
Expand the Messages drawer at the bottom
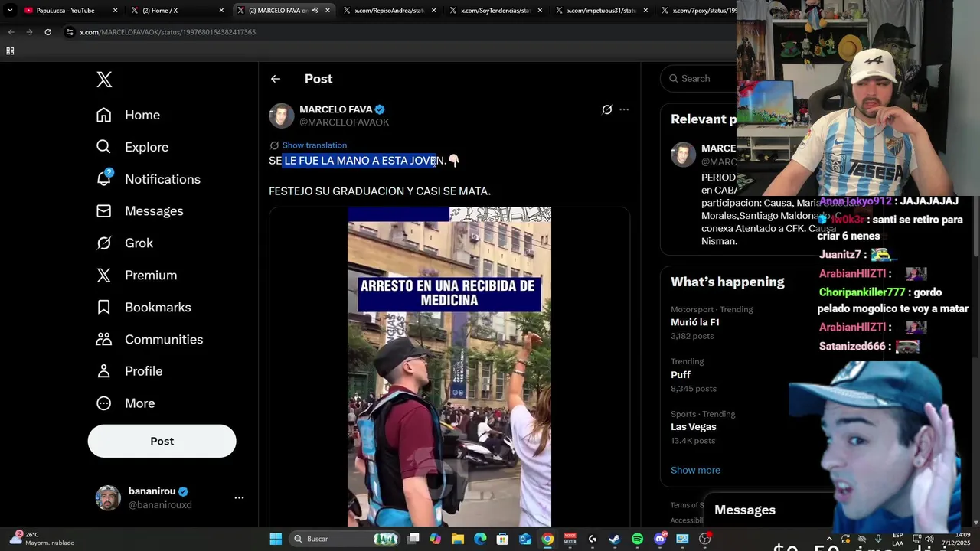point(745,510)
